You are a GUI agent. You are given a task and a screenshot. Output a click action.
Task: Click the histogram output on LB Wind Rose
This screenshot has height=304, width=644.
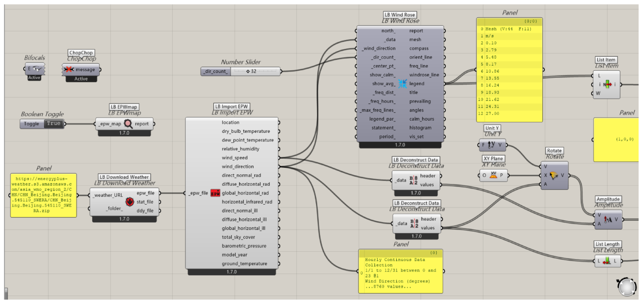[420, 128]
